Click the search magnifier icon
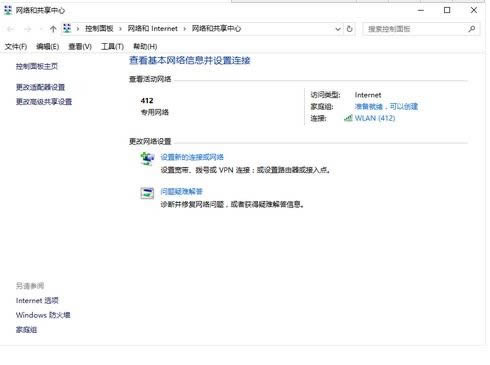The image size is (490, 365). 472,29
